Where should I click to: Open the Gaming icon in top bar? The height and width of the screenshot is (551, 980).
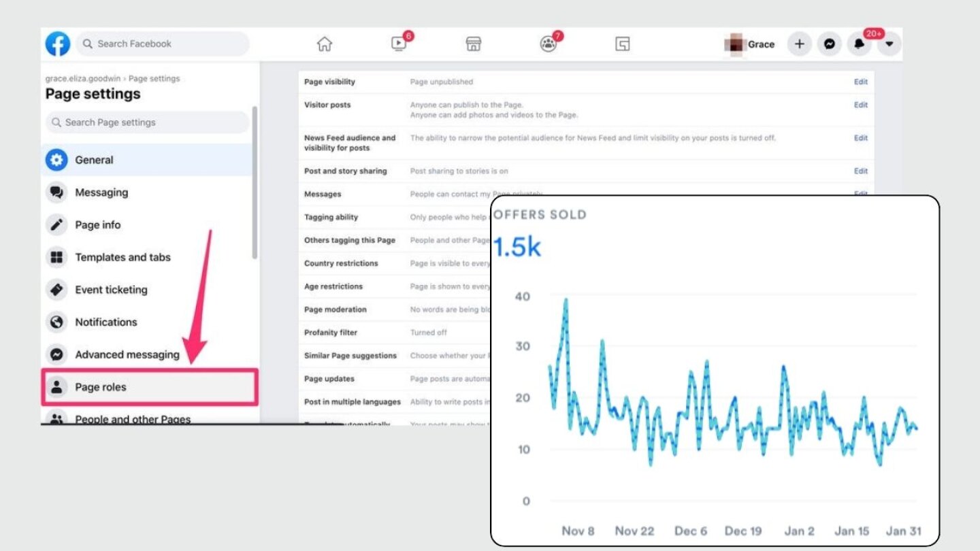(622, 44)
